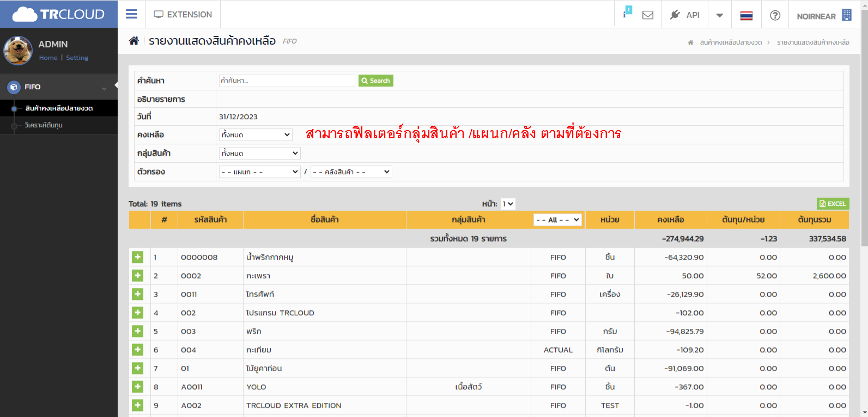Expand row 3 โทรศัพท์ plus icon

pyautogui.click(x=137, y=294)
